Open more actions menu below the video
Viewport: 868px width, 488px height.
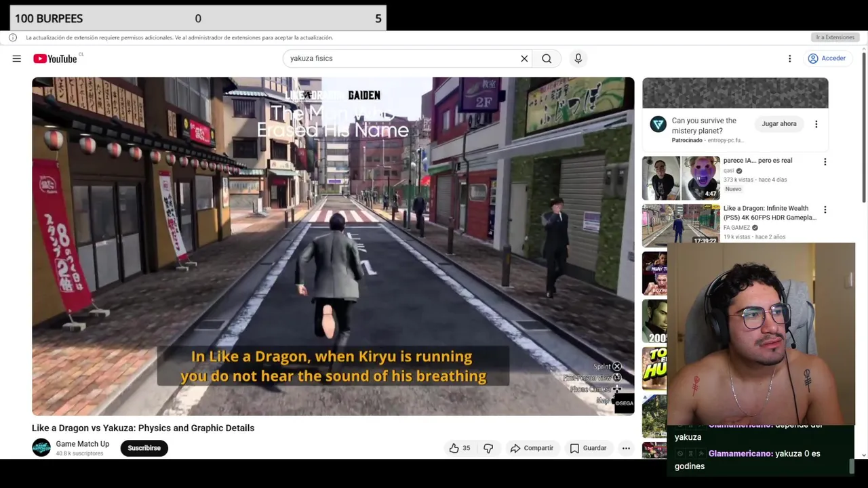pyautogui.click(x=626, y=448)
